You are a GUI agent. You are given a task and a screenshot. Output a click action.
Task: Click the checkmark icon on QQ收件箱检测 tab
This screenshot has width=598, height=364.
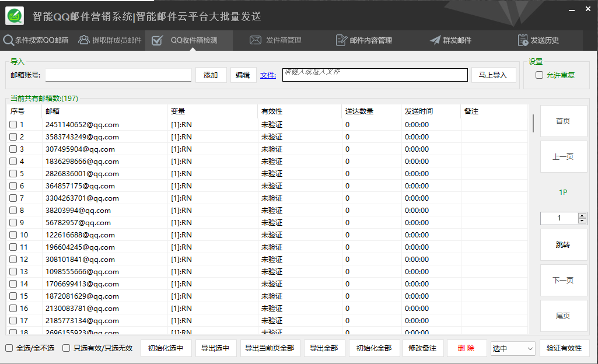click(x=157, y=40)
